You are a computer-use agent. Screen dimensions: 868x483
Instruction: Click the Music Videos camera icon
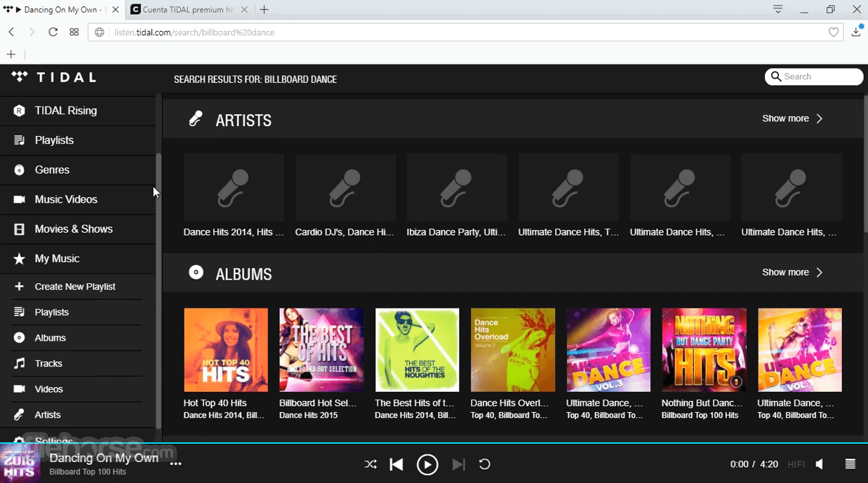pos(19,199)
